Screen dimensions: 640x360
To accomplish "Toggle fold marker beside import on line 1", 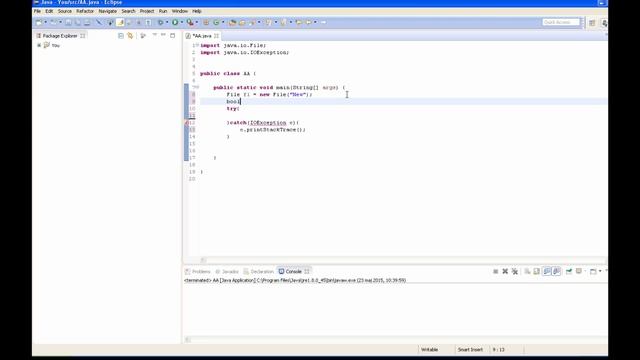I will 198,45.
